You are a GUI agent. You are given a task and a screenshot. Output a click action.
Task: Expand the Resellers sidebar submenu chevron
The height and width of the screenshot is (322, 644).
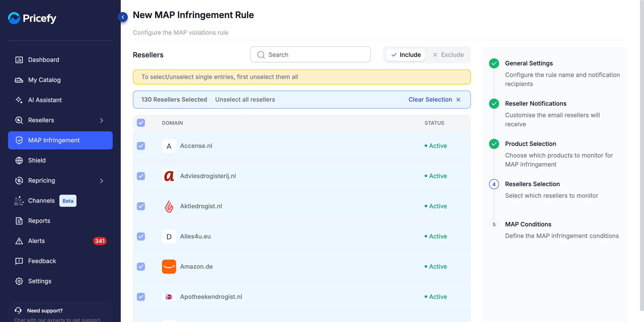102,120
